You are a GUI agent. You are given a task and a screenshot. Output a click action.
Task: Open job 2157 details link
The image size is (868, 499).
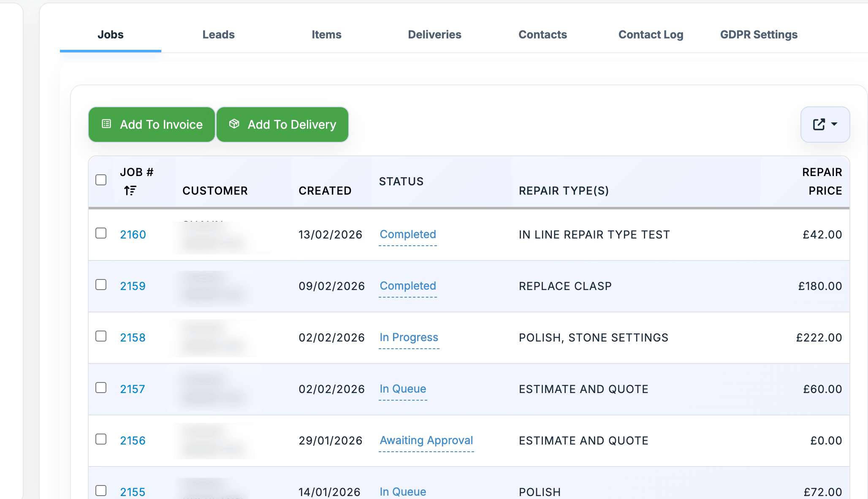(x=133, y=389)
